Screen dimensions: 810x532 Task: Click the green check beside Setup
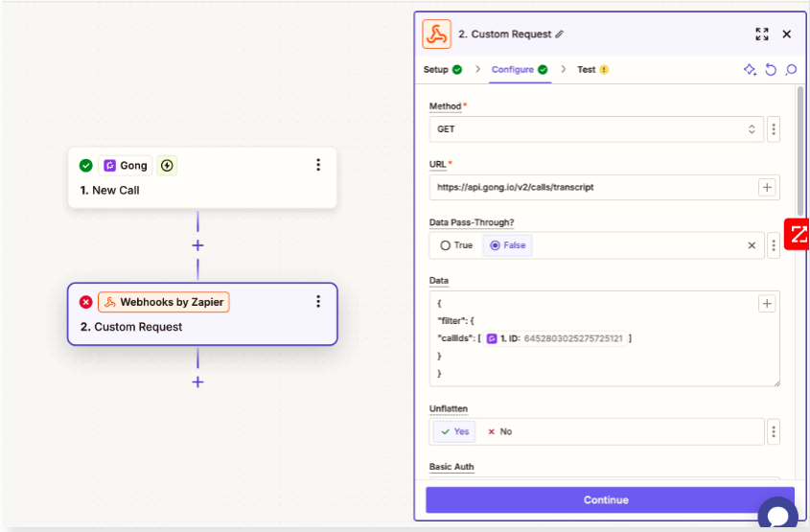click(457, 70)
